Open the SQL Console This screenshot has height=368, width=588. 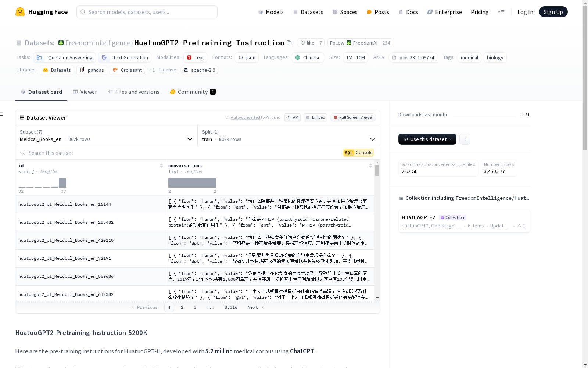[x=358, y=153]
